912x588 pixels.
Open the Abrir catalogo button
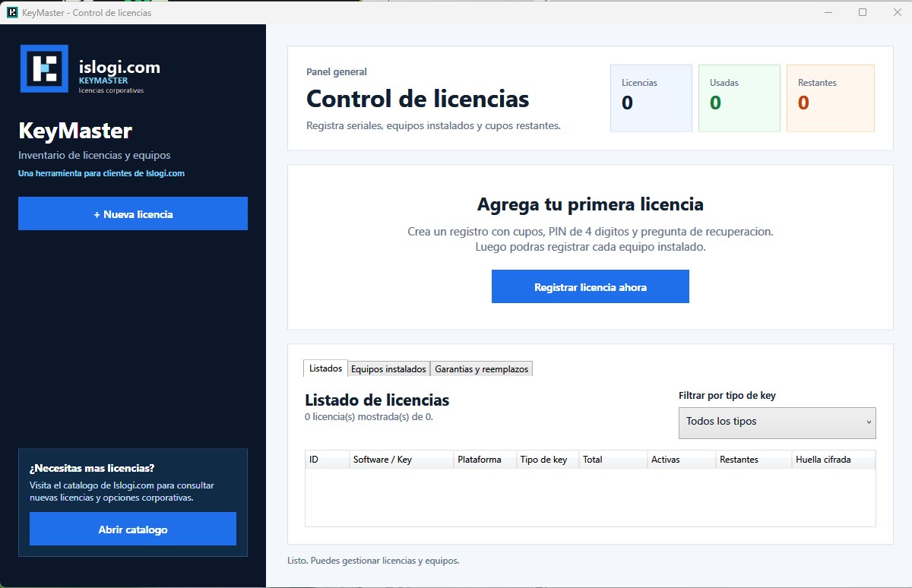point(133,529)
